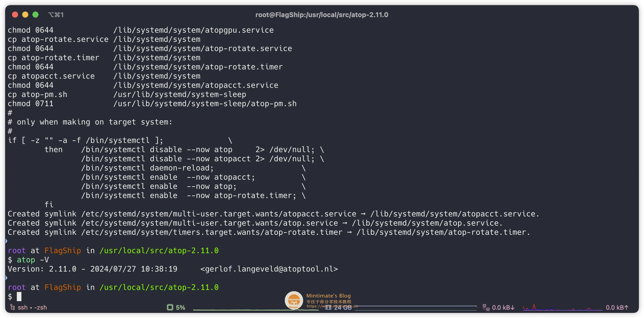Click '/usr/lib/systemd/system-sleep/atop-pm.sh' path
The height and width of the screenshot is (318, 644).
point(205,104)
